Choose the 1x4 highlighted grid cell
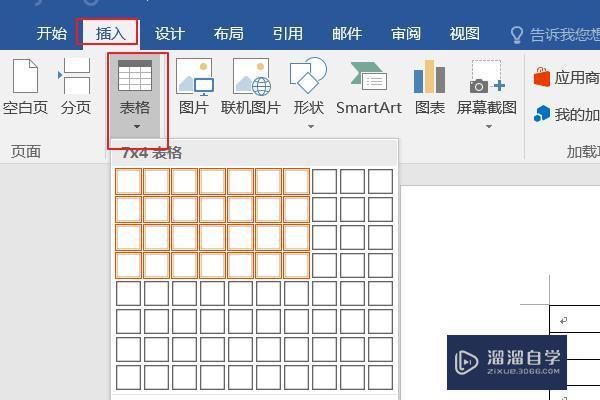Image resolution: width=600 pixels, height=400 pixels. pyautogui.click(x=128, y=266)
